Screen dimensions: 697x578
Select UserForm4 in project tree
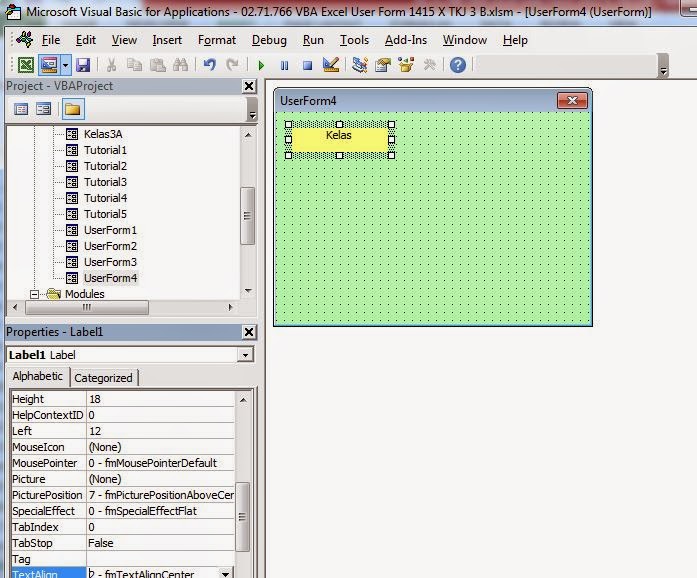pos(110,278)
